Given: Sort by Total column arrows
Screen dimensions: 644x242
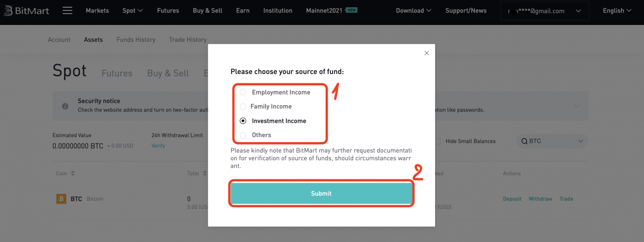Looking at the screenshot, I should 204,174.
